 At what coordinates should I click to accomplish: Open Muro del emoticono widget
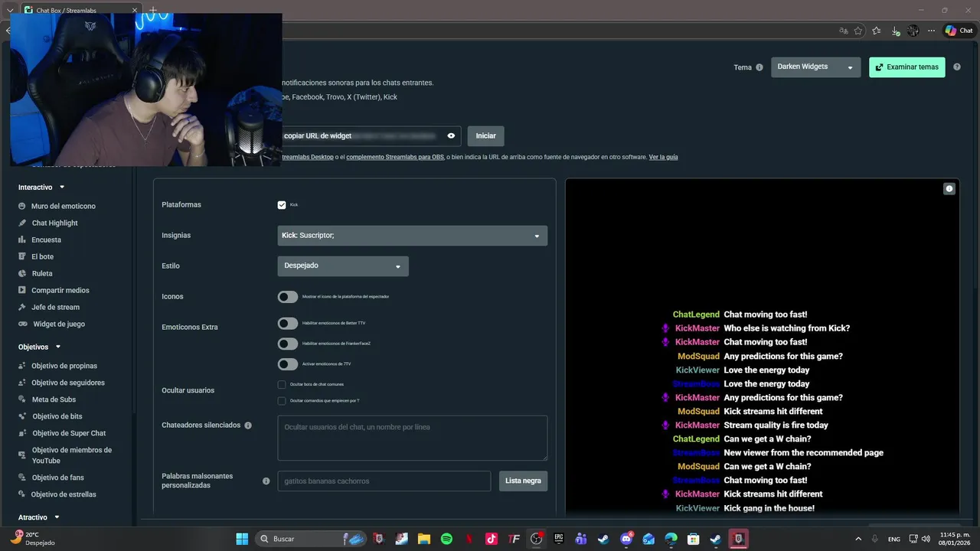[64, 206]
